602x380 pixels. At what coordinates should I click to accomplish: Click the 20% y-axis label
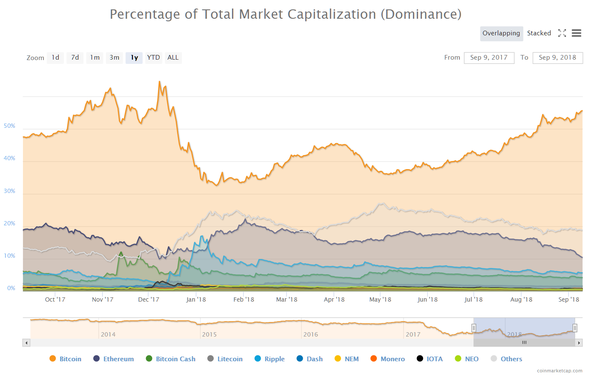tap(10, 223)
